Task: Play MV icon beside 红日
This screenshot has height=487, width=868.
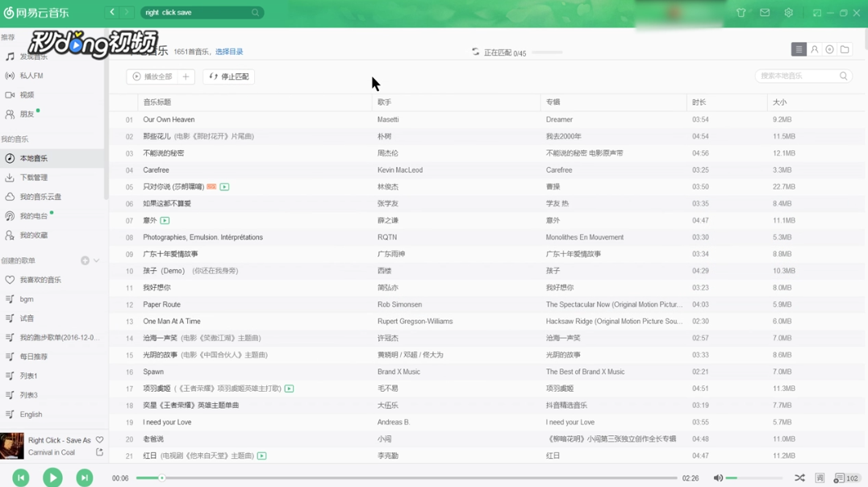Action: coord(262,456)
